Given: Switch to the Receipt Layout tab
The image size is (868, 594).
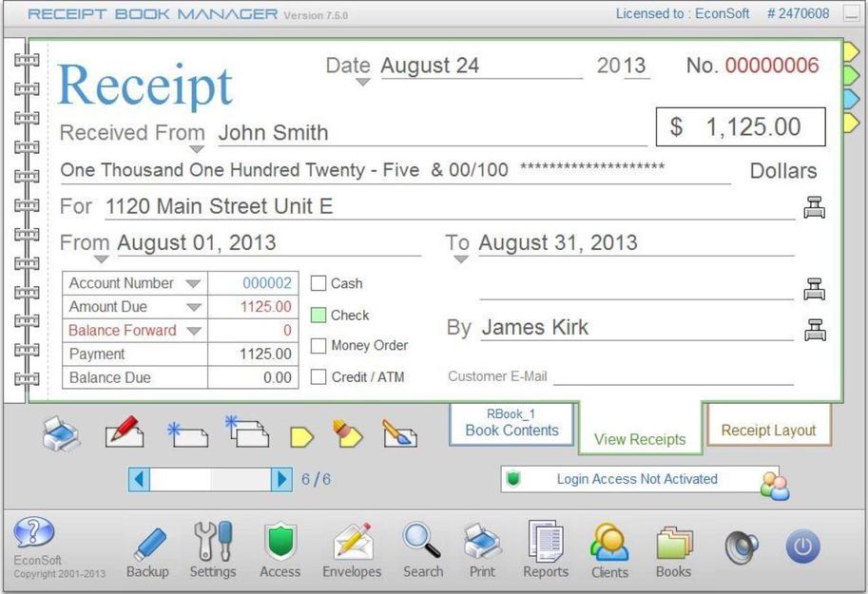Looking at the screenshot, I should click(x=769, y=425).
